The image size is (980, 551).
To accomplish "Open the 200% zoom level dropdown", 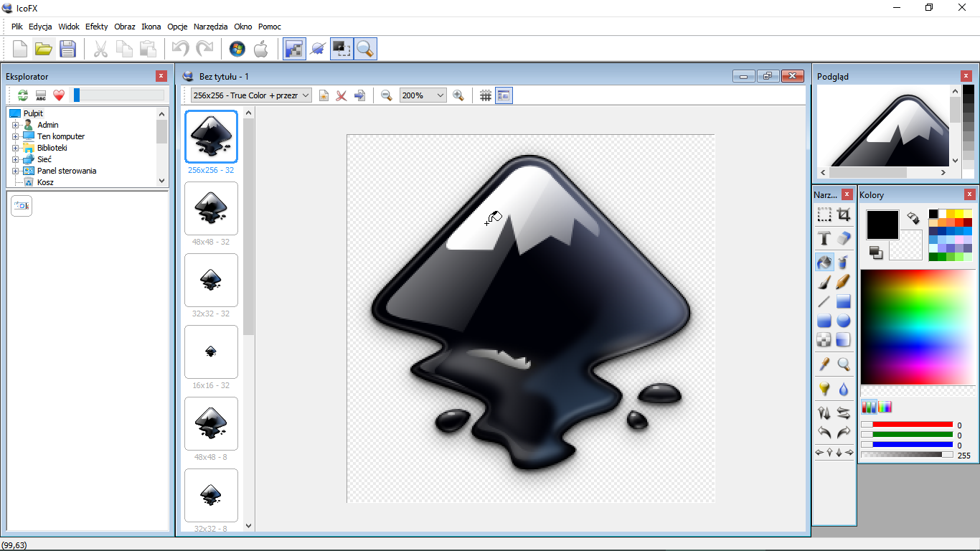I will 423,95.
